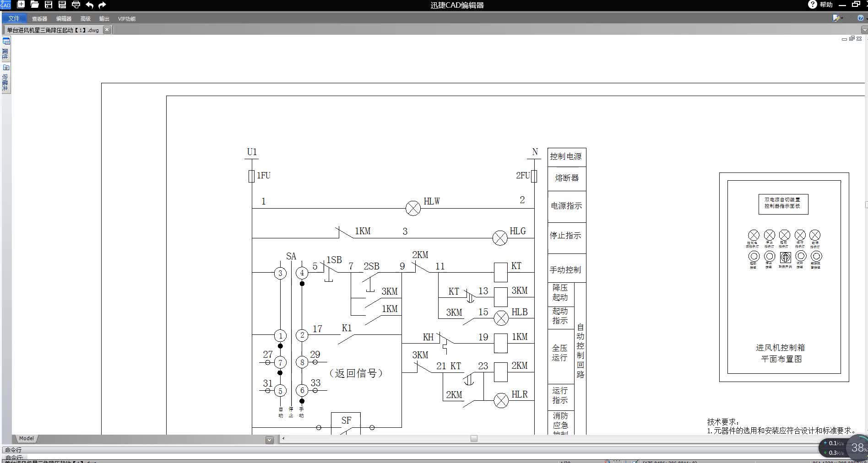868x463 pixels.
Task: Click the SF switch box in drawing
Action: click(x=346, y=423)
